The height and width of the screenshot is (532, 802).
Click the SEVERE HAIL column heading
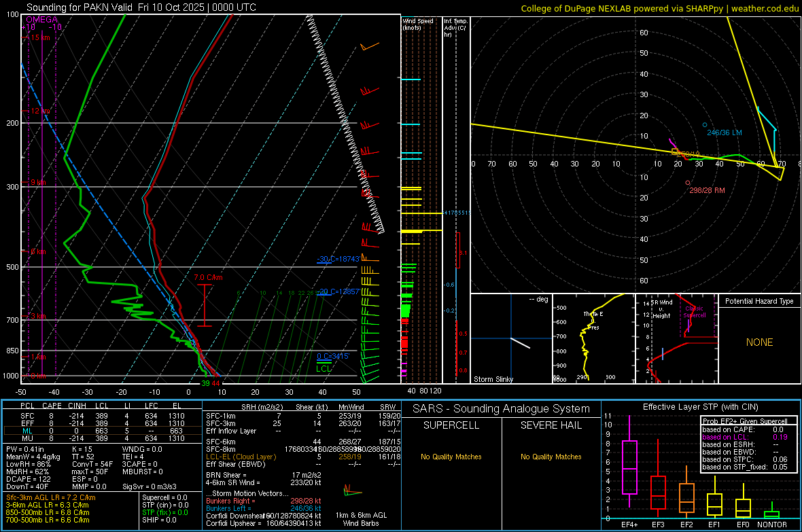pyautogui.click(x=551, y=425)
